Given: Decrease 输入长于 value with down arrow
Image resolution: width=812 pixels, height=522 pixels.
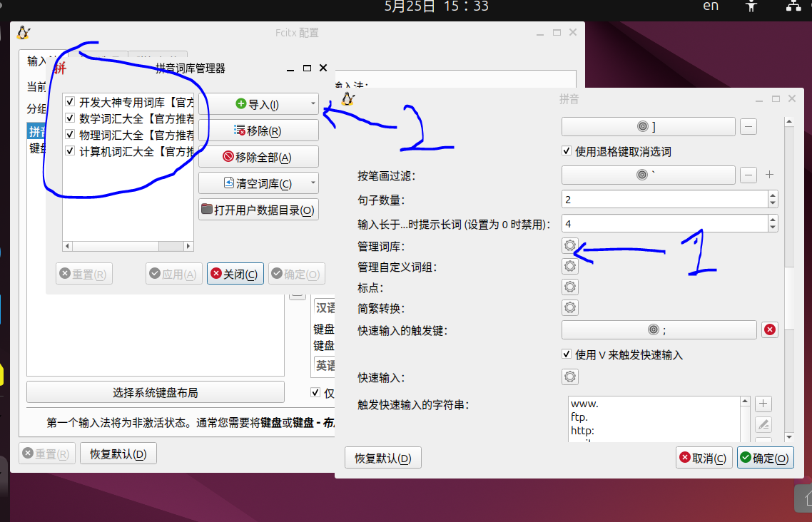Looking at the screenshot, I should click(x=773, y=227).
